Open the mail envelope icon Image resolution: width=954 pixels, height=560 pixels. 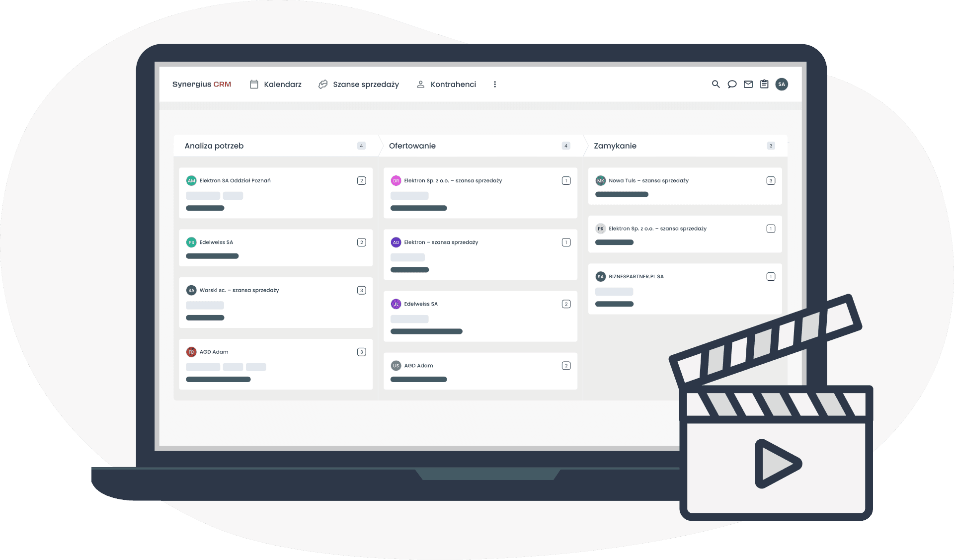748,84
